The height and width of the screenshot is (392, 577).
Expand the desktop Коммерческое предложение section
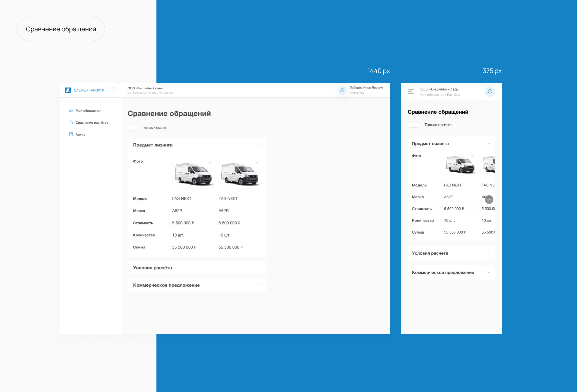pos(258,285)
